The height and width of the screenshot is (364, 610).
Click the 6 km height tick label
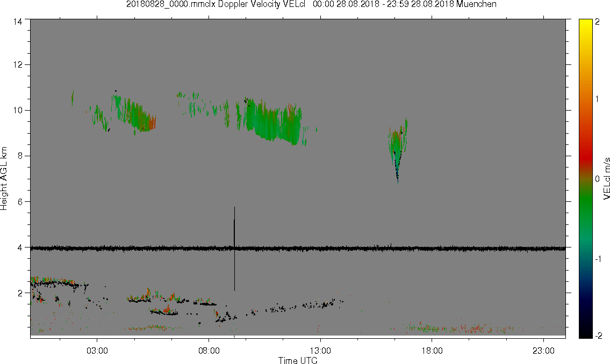(x=20, y=202)
